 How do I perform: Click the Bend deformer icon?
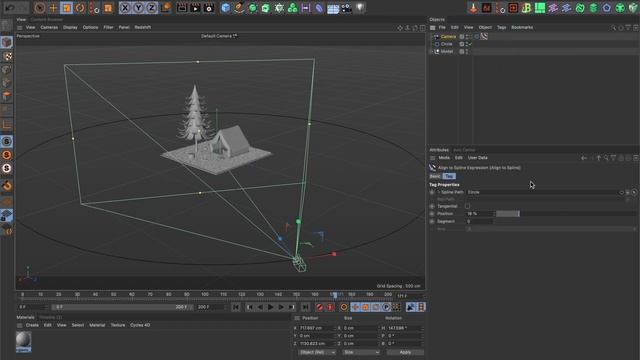(x=319, y=8)
